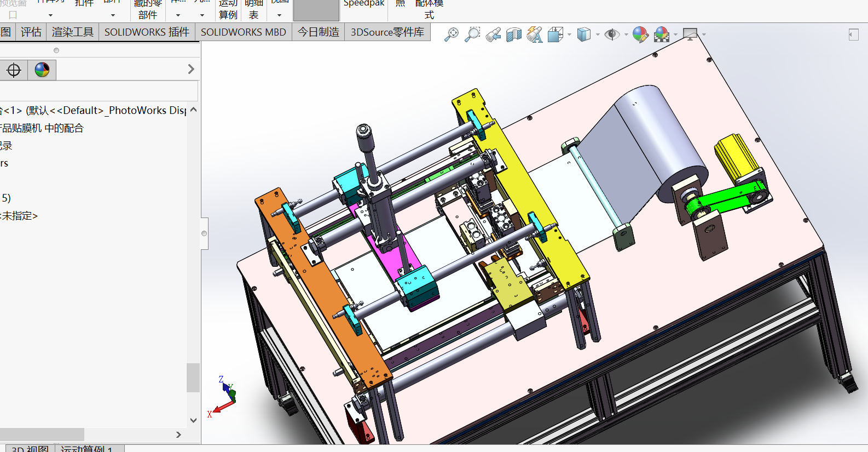
Task: Click the 配体模式 ribbon button
Action: point(430,9)
